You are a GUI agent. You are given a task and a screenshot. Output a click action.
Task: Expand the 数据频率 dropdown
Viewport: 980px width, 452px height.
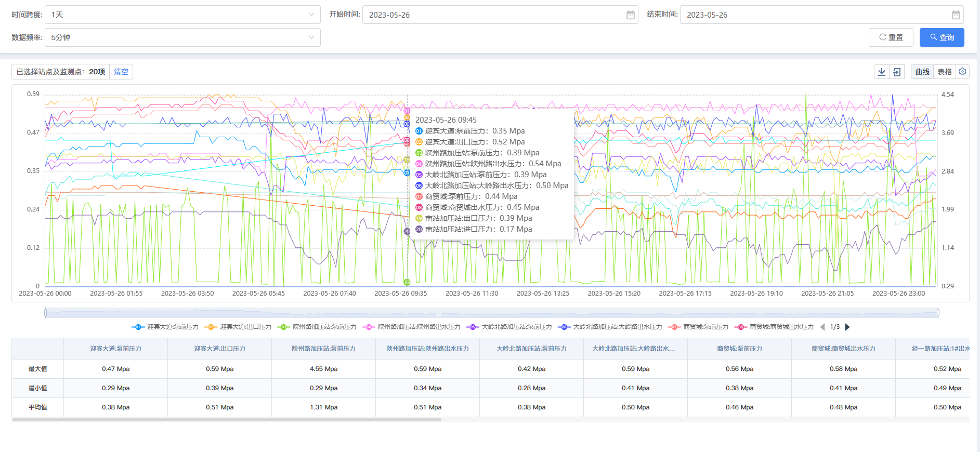(182, 37)
